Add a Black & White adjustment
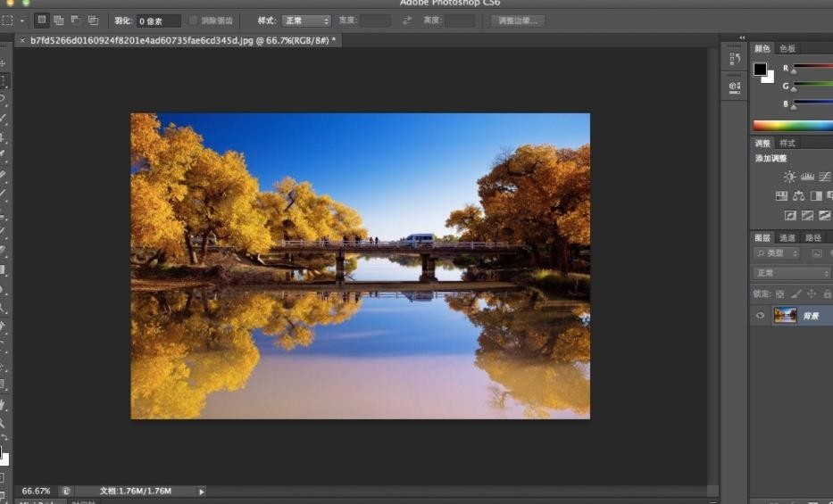 [816, 195]
